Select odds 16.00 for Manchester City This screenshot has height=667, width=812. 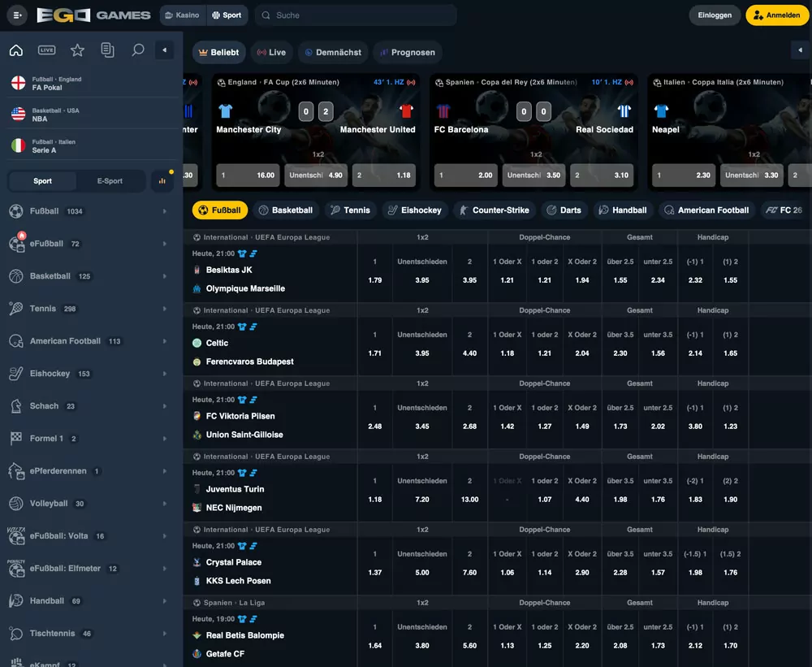click(x=248, y=175)
